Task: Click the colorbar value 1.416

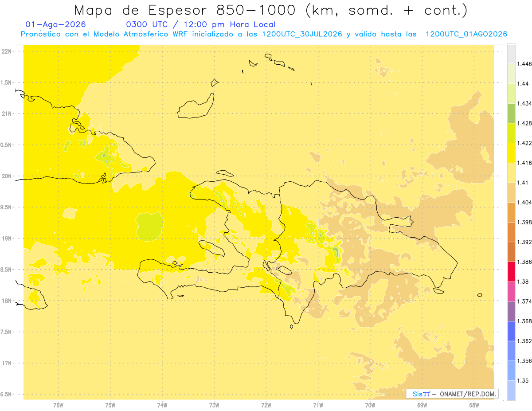Action: click(524, 163)
